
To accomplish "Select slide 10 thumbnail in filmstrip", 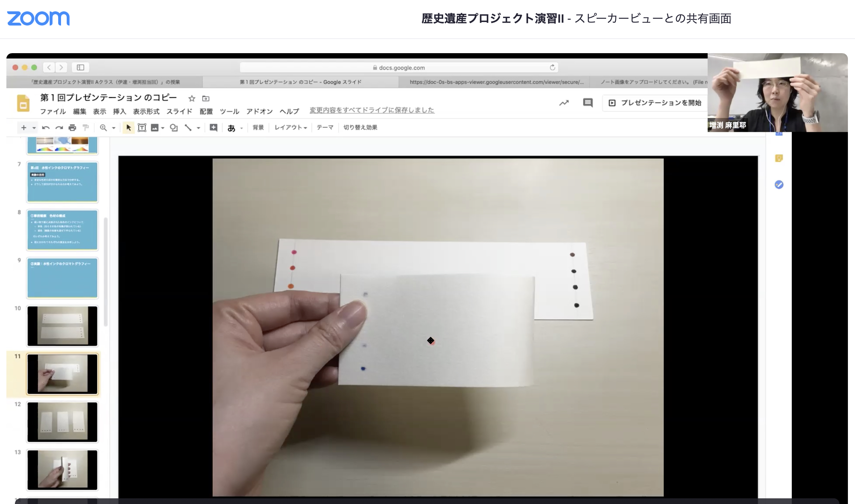I will [62, 326].
